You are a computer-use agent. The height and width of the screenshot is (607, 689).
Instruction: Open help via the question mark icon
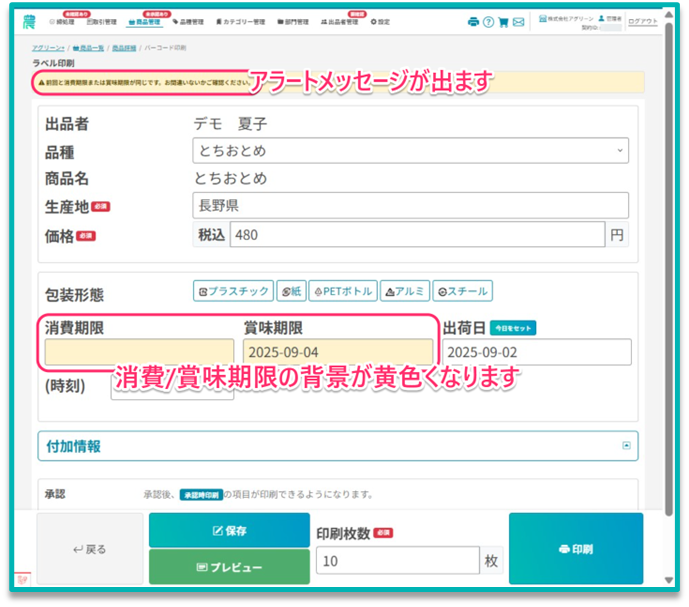tap(488, 21)
